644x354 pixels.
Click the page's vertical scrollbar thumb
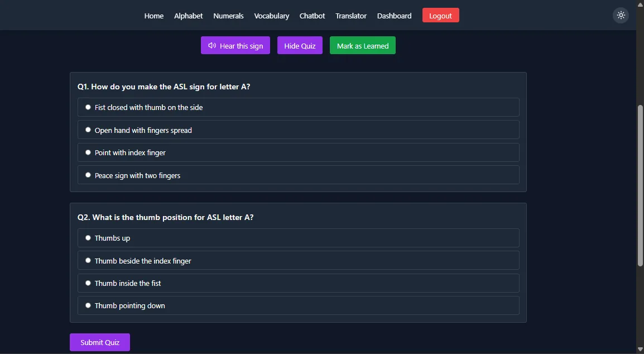(x=640, y=185)
